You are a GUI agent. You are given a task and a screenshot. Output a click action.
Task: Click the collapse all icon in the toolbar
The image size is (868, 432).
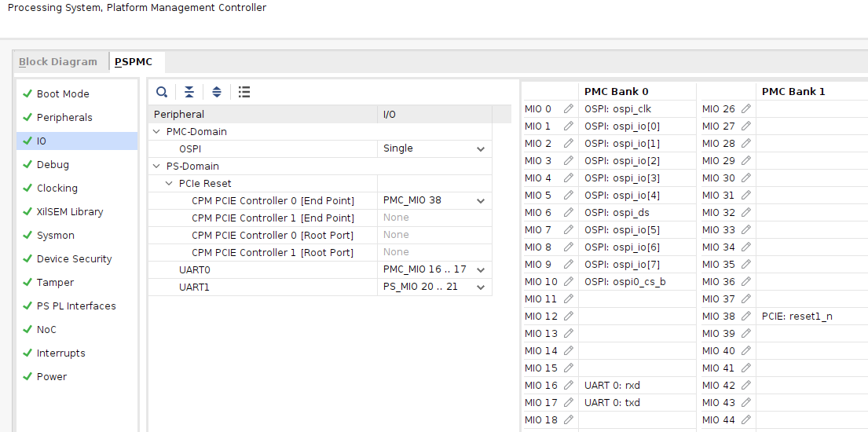pos(189,92)
